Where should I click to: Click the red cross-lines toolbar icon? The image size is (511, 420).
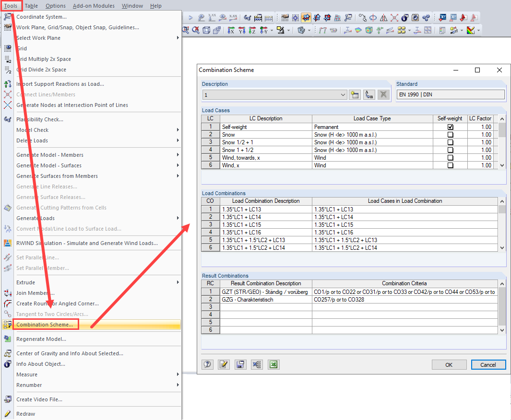394,18
